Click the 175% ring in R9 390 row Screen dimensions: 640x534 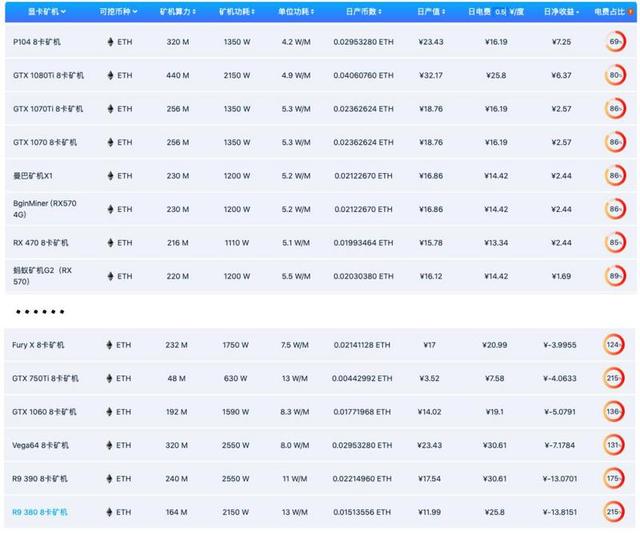(613, 478)
